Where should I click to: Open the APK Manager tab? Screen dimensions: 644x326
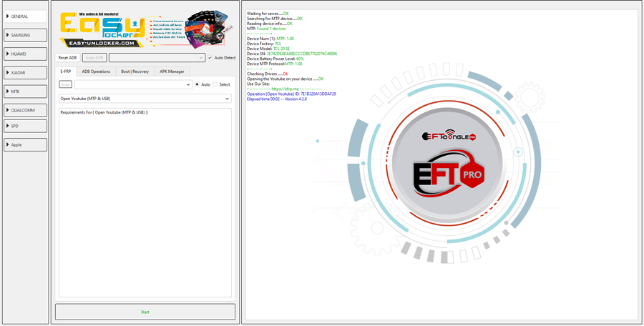172,71
